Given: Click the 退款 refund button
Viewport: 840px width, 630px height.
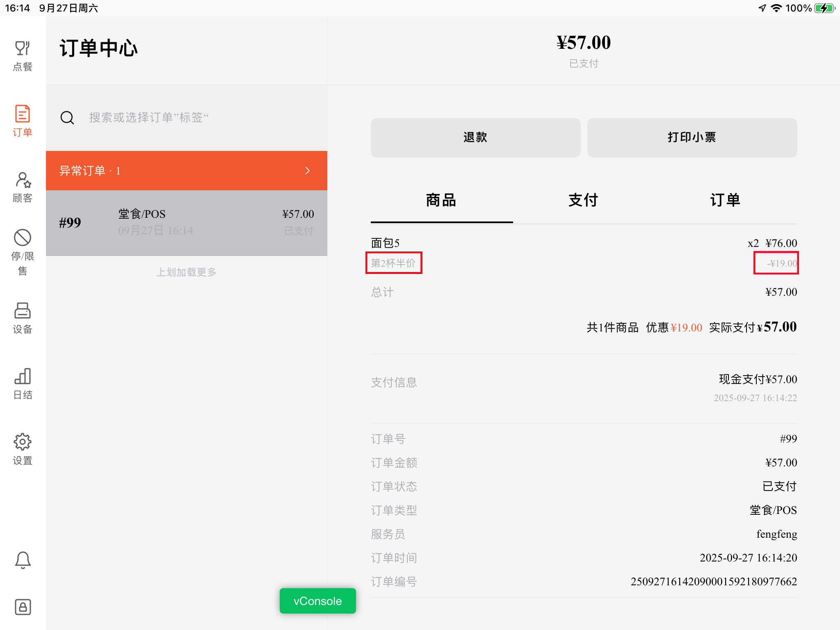Looking at the screenshot, I should coord(475,137).
